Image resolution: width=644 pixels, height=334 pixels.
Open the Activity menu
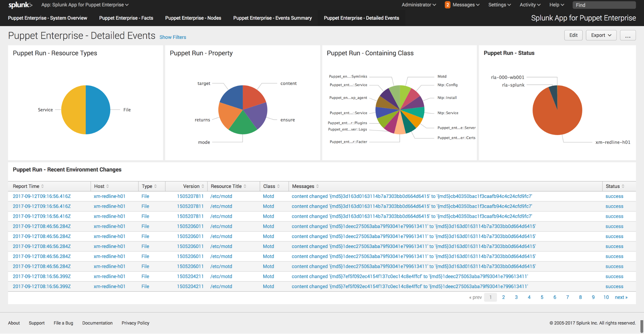click(x=529, y=5)
